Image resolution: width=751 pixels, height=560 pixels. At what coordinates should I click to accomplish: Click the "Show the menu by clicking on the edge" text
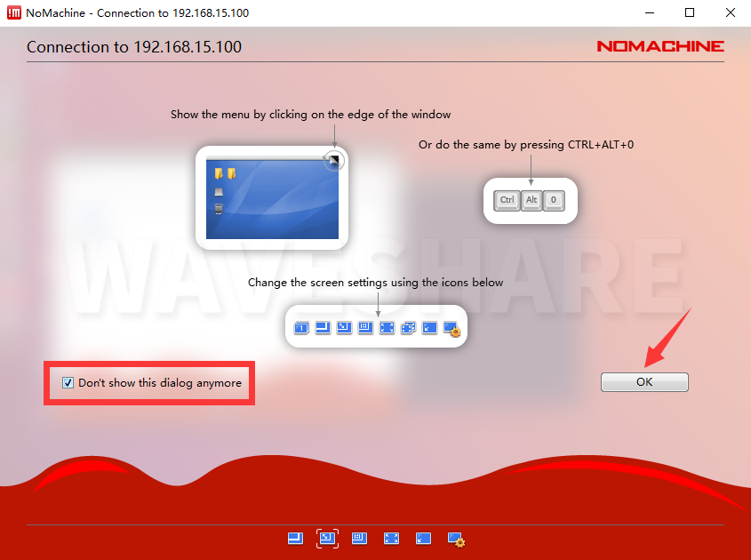tap(310, 115)
